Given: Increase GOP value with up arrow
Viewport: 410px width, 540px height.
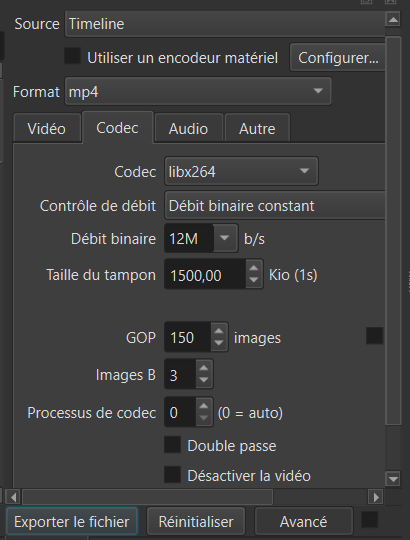Looking at the screenshot, I should click(219, 331).
